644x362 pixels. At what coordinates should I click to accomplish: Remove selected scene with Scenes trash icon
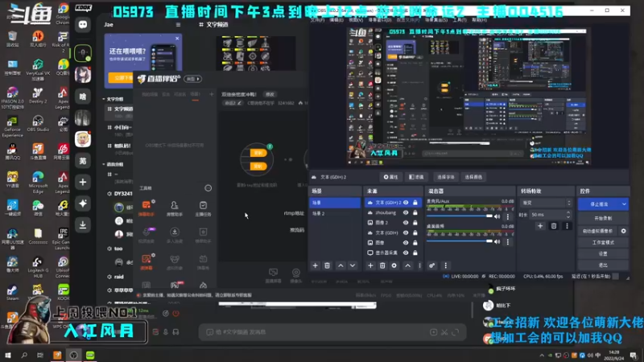pos(328,265)
